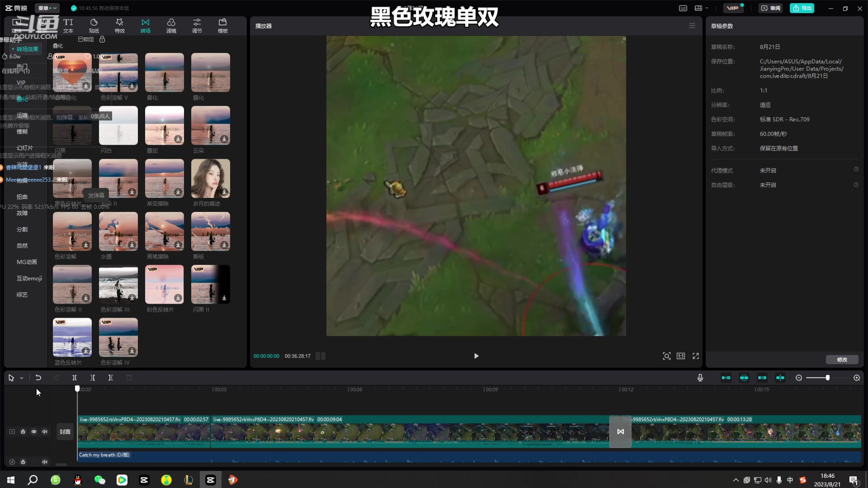This screenshot has height=488, width=868.
Task: Toggle main track magnet icon
Action: pos(726,378)
